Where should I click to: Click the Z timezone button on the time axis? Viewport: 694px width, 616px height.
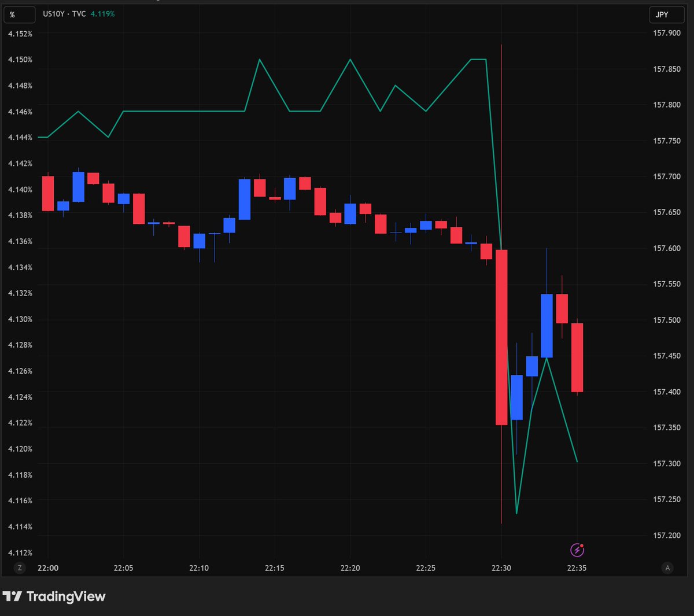pos(20,568)
